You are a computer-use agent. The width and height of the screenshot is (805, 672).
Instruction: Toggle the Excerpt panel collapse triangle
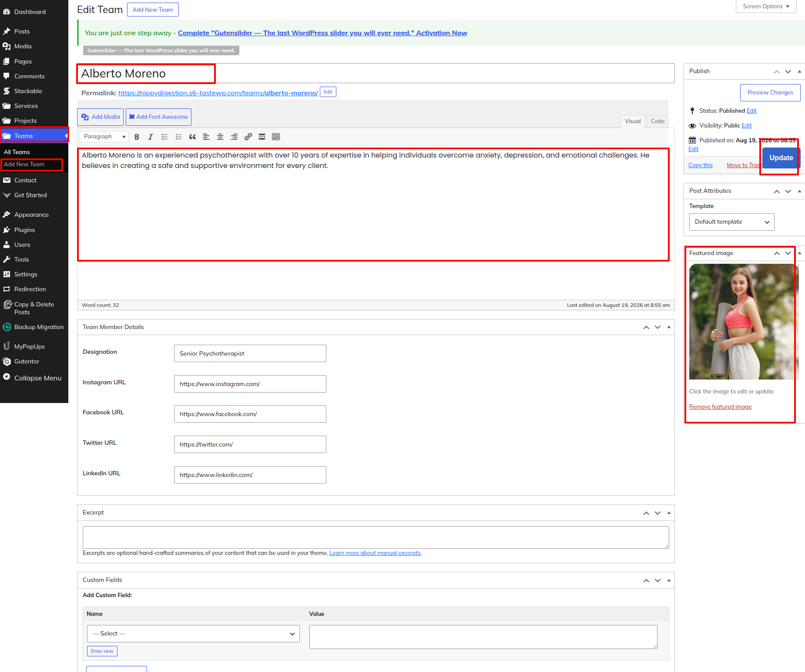(669, 513)
